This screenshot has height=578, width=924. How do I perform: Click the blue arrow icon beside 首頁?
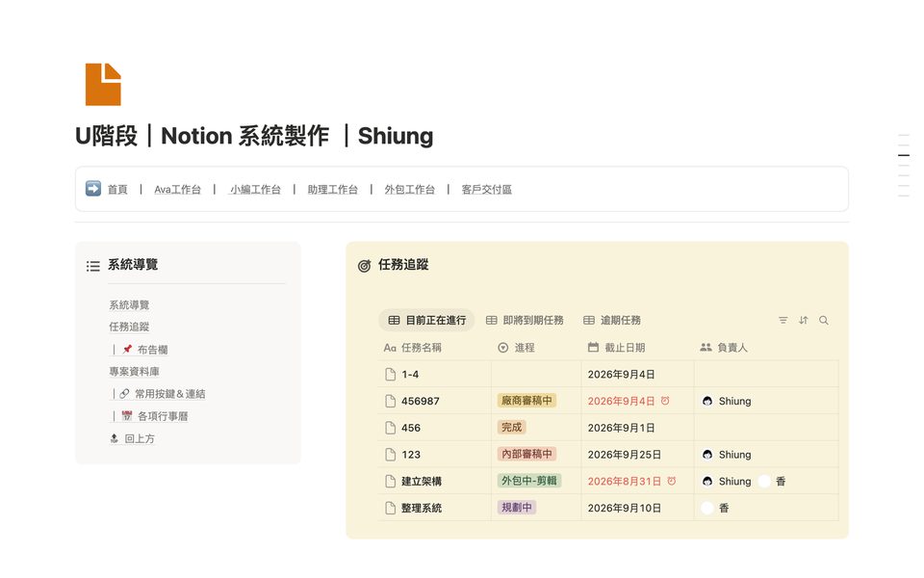[93, 188]
